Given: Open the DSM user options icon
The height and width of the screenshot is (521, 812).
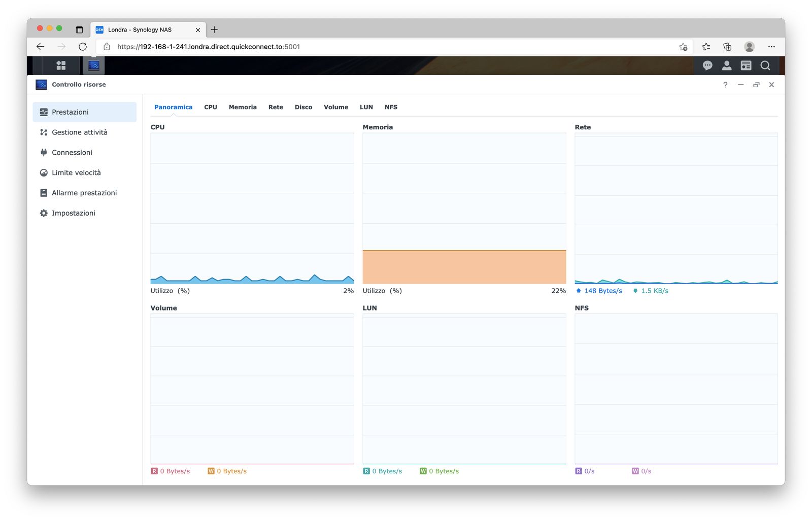Looking at the screenshot, I should pyautogui.click(x=727, y=65).
